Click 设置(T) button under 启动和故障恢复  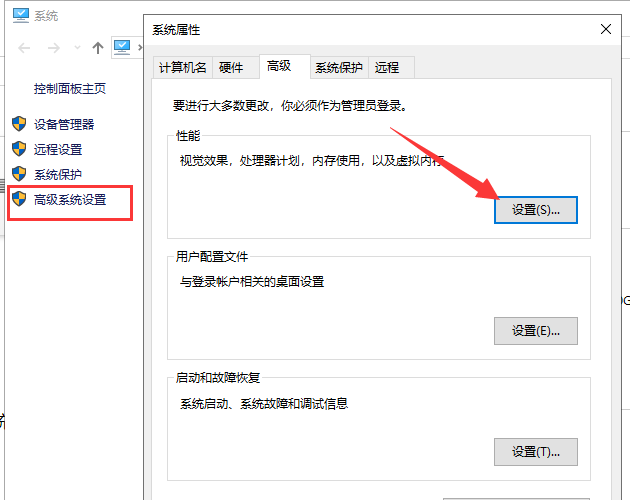click(536, 451)
